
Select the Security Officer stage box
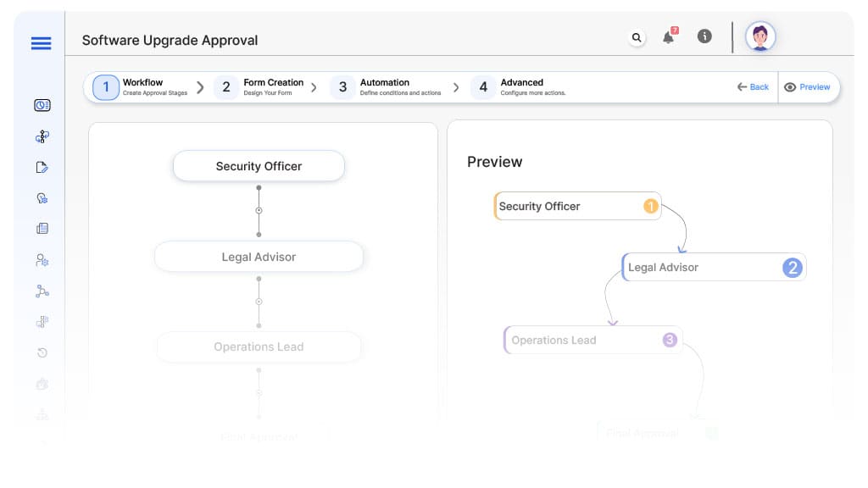[x=259, y=166]
